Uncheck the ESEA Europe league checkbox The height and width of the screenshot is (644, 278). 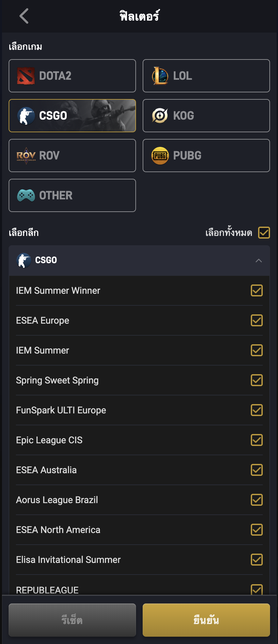[x=257, y=320]
